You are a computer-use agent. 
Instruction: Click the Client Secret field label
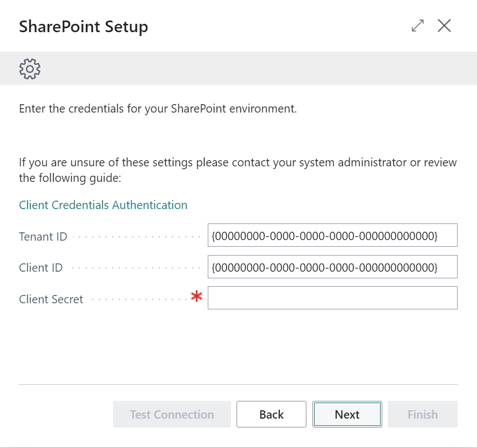[50, 299]
